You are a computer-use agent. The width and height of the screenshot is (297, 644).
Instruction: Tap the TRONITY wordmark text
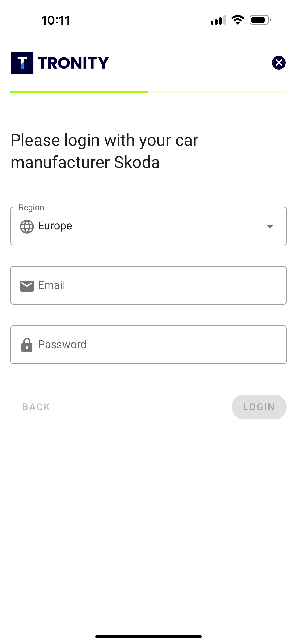pos(73,63)
